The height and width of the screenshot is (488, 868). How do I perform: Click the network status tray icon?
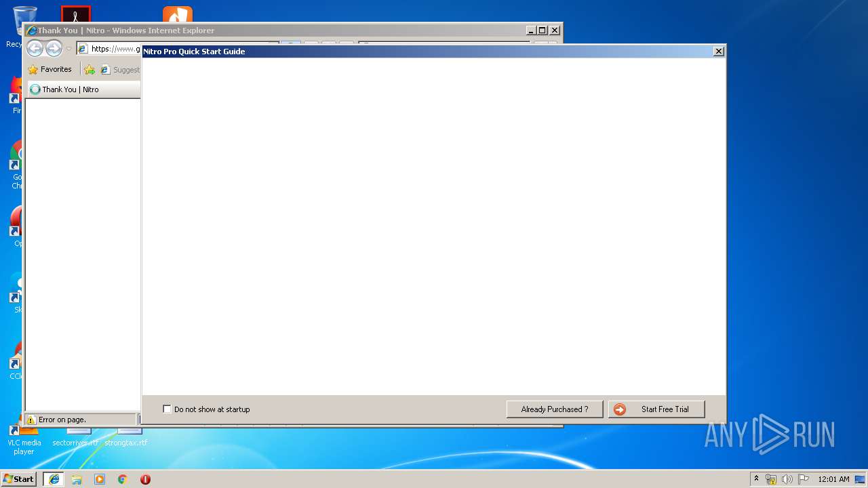point(771,479)
